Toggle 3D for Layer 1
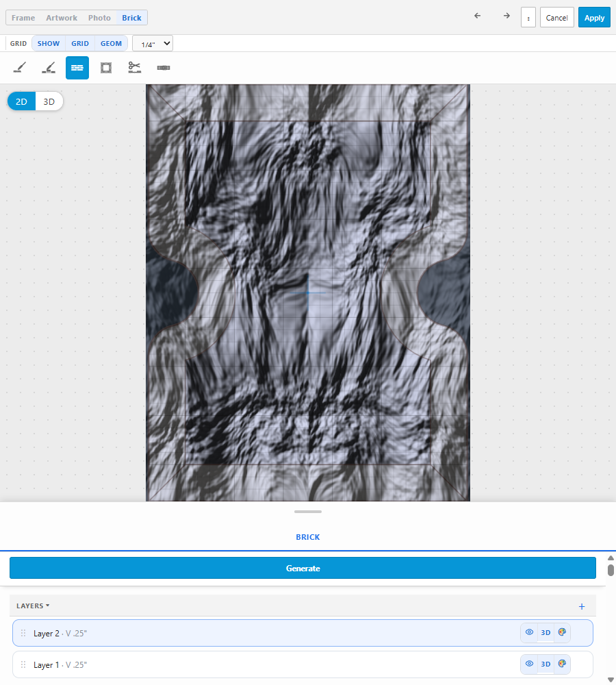The width and height of the screenshot is (616, 685). [x=546, y=664]
